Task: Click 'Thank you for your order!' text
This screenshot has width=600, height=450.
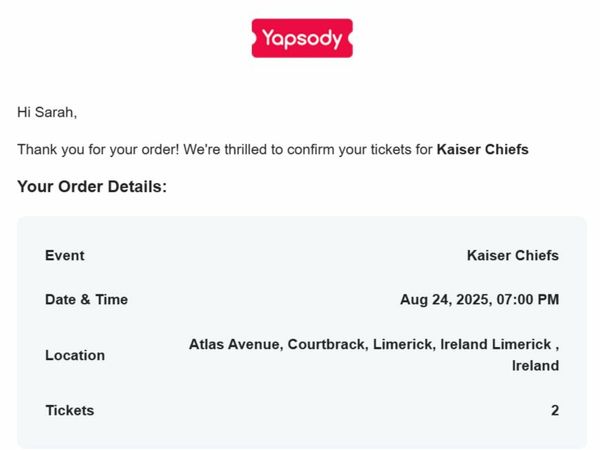Action: (98, 149)
